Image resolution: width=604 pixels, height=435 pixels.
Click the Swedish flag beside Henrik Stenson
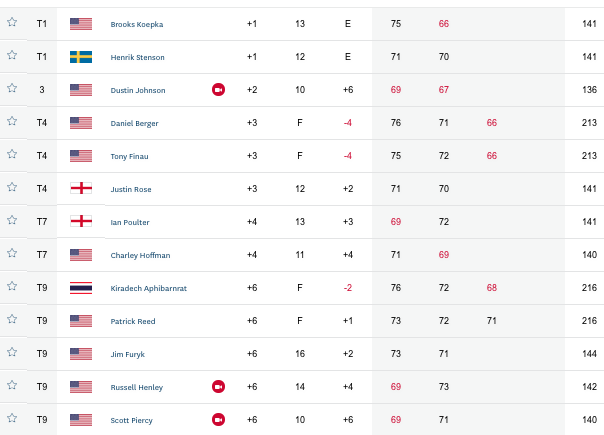pyautogui.click(x=81, y=57)
